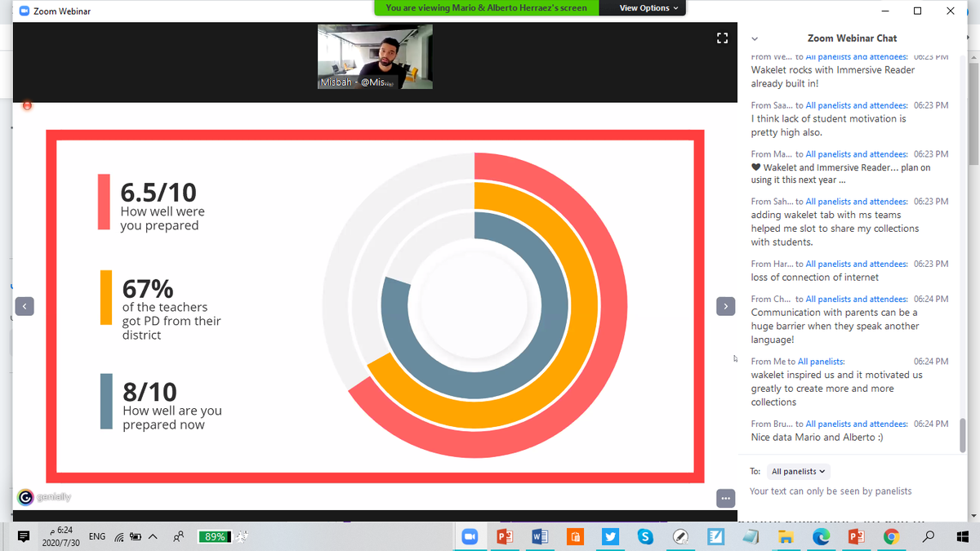Collapse the Zoom Webinar Chat chevron
980x551 pixels.
tap(754, 38)
